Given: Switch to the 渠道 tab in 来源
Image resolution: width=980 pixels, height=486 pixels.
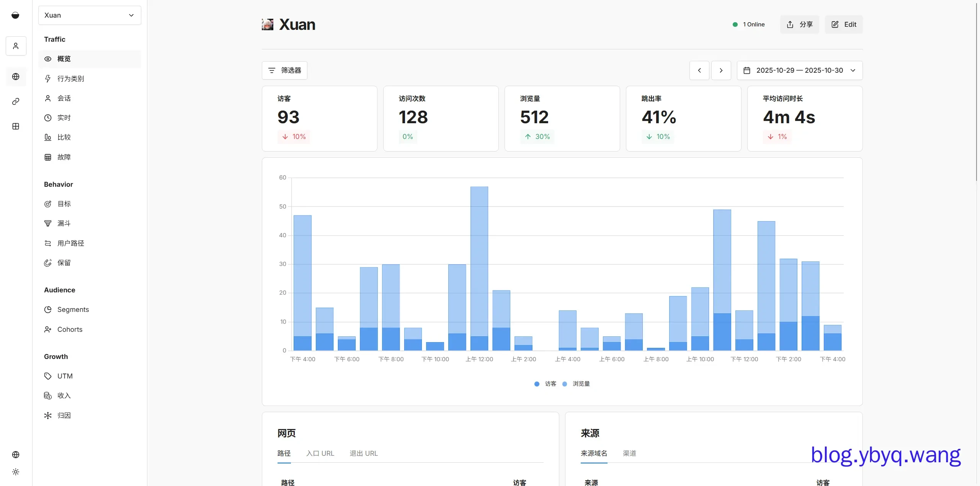Looking at the screenshot, I should [629, 453].
